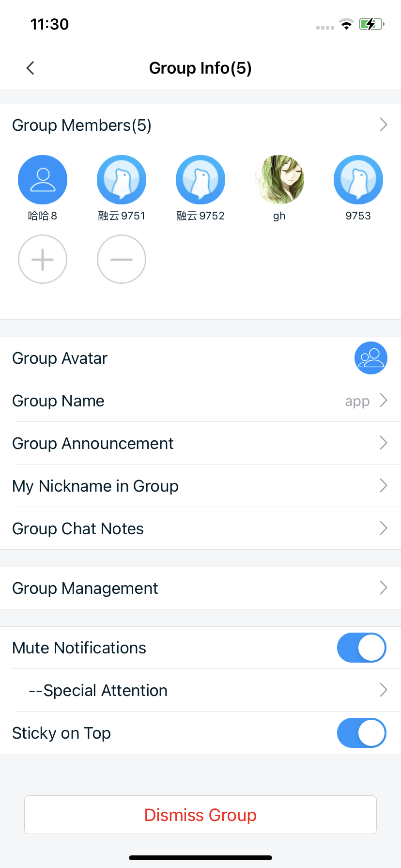Tap the Wi-Fi icon in status bar

click(x=346, y=24)
